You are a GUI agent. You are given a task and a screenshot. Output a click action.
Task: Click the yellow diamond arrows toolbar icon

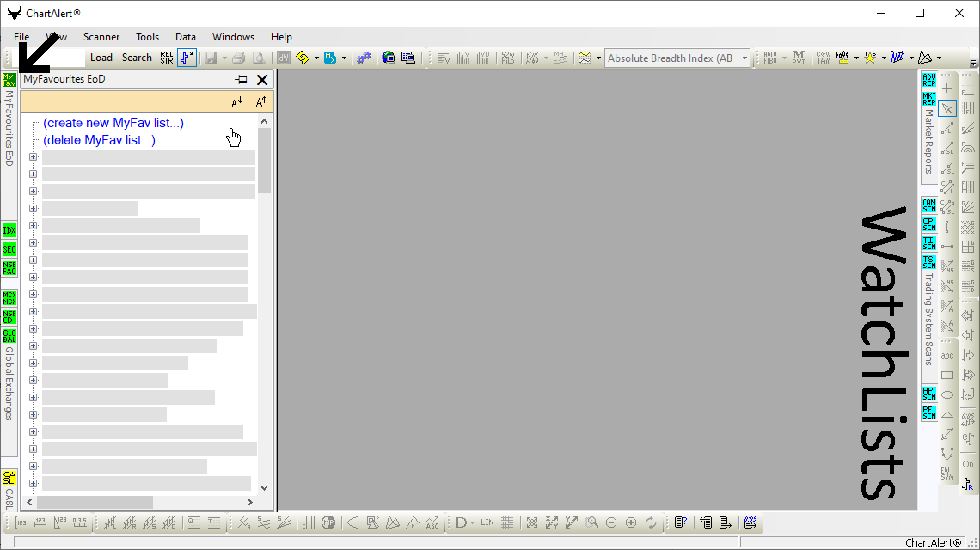pyautogui.click(x=303, y=58)
